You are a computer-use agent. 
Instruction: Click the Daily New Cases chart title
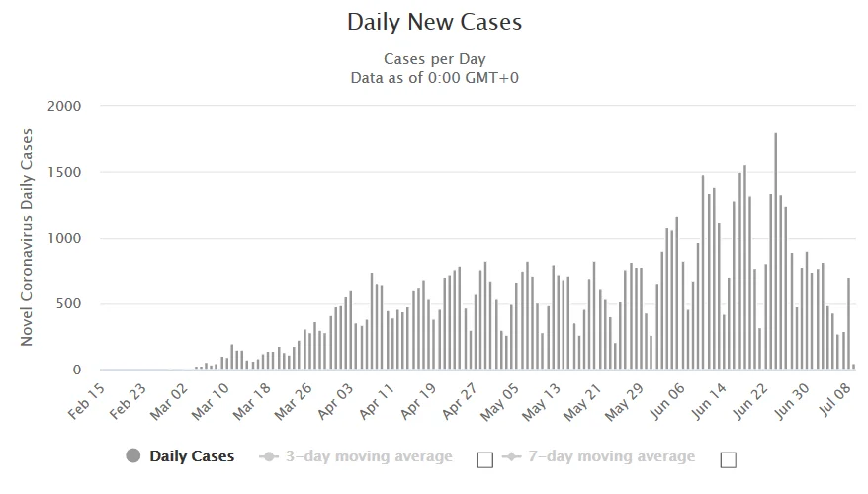click(x=434, y=22)
